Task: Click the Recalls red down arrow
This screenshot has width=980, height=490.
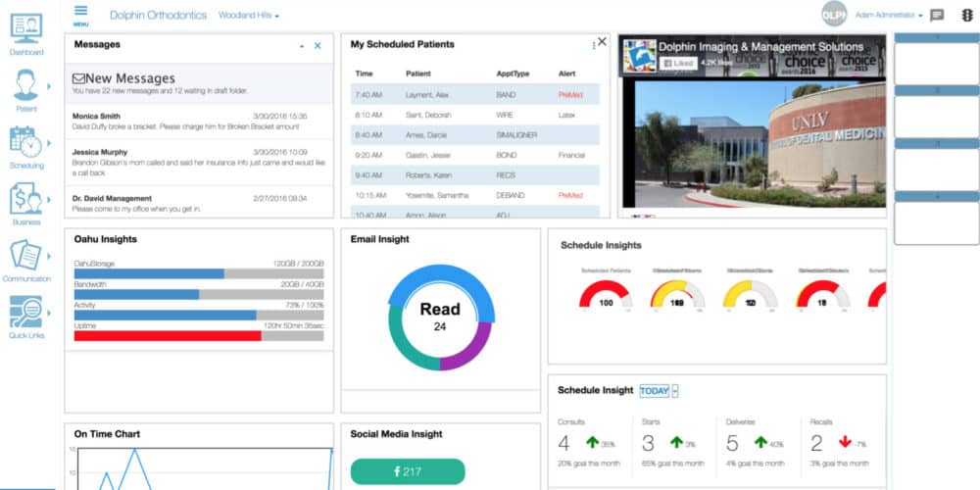Action: (845, 443)
